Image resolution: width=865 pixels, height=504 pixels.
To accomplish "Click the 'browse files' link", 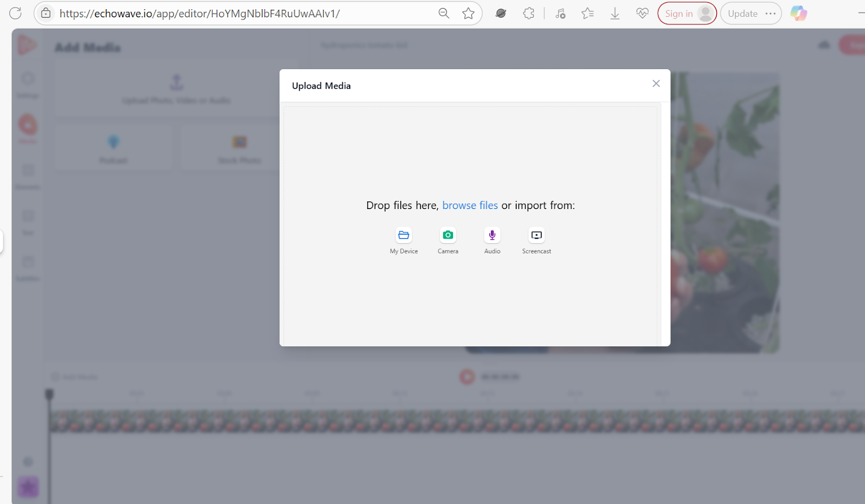I will pyautogui.click(x=470, y=205).
